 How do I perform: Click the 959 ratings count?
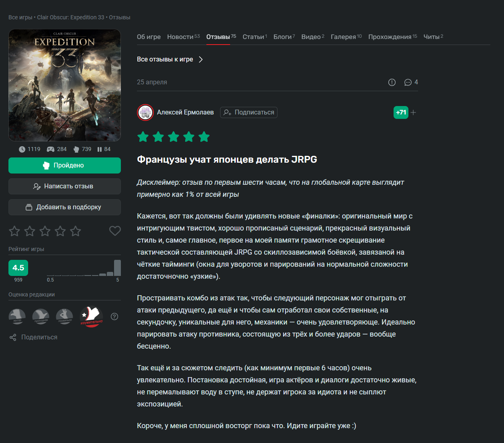[x=18, y=280]
